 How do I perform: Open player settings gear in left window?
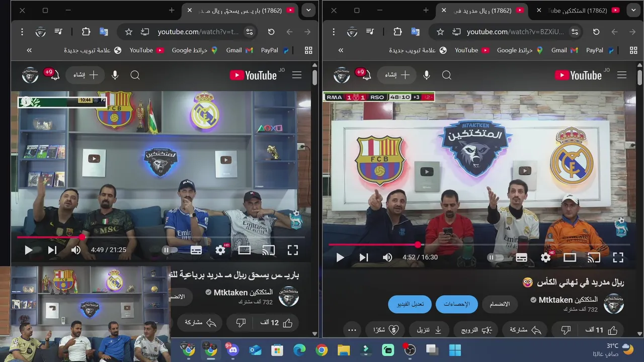coord(220,250)
